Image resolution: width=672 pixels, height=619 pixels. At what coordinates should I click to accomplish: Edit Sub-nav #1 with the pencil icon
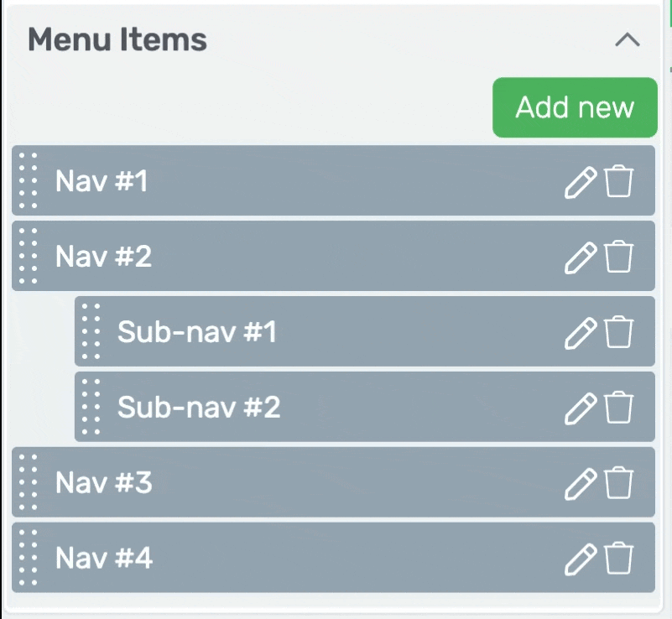581,333
